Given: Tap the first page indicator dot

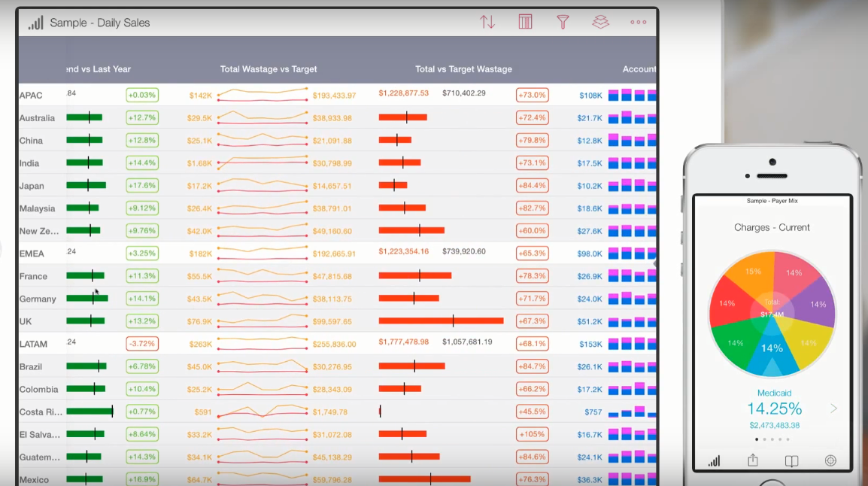Looking at the screenshot, I should coord(756,439).
